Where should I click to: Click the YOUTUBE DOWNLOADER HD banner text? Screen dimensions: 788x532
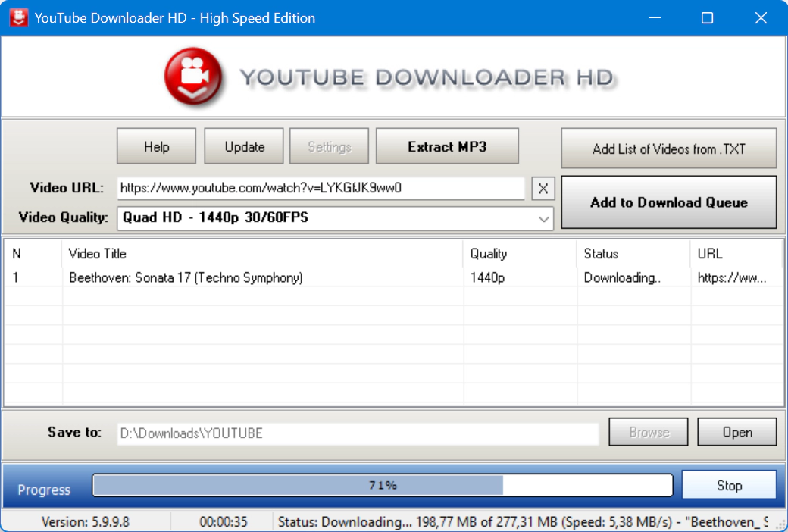427,77
